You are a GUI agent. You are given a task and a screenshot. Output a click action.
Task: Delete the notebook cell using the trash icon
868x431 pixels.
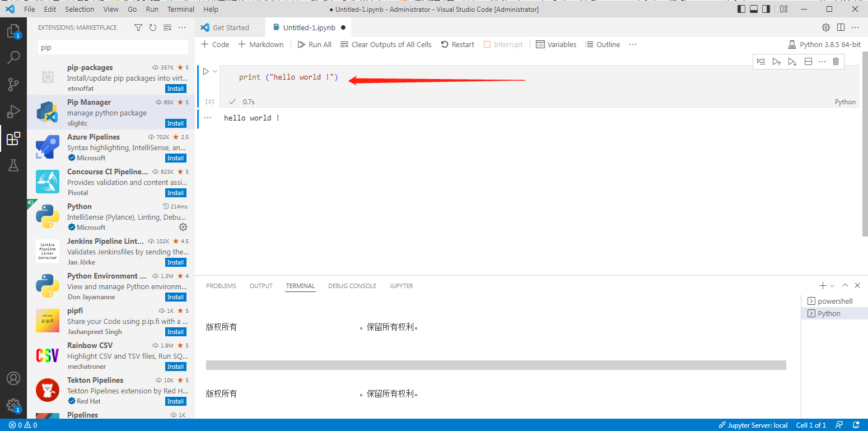click(x=836, y=62)
